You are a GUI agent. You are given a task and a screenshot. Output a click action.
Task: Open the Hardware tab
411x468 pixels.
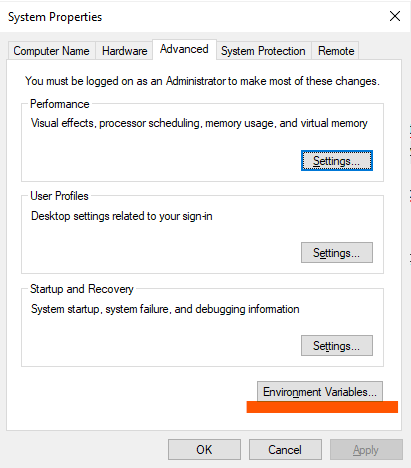[124, 51]
